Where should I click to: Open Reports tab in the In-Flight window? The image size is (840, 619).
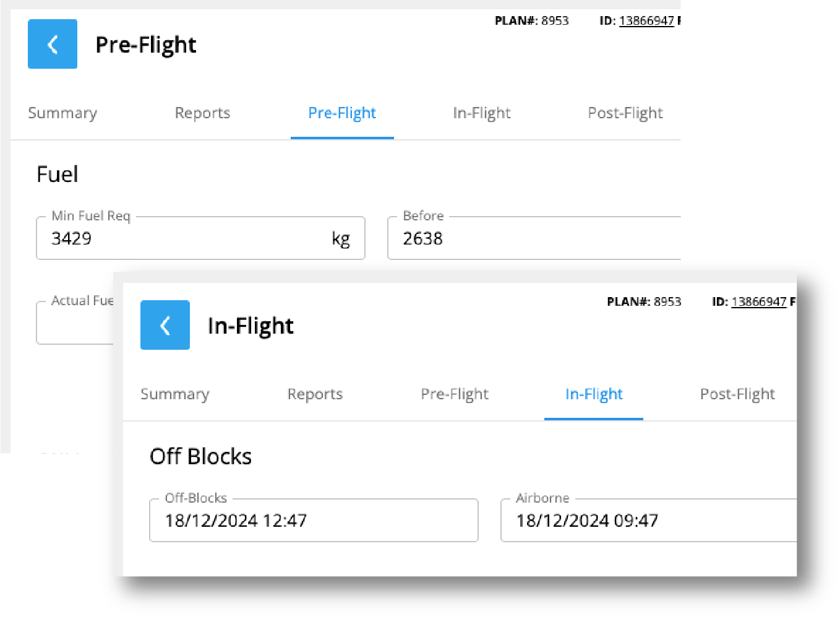315,394
